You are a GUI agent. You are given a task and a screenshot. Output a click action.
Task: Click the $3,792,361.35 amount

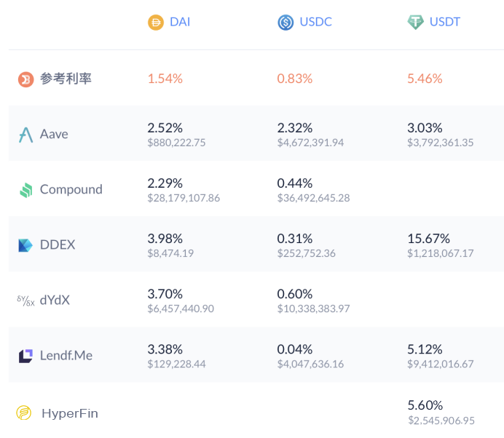pos(441,143)
